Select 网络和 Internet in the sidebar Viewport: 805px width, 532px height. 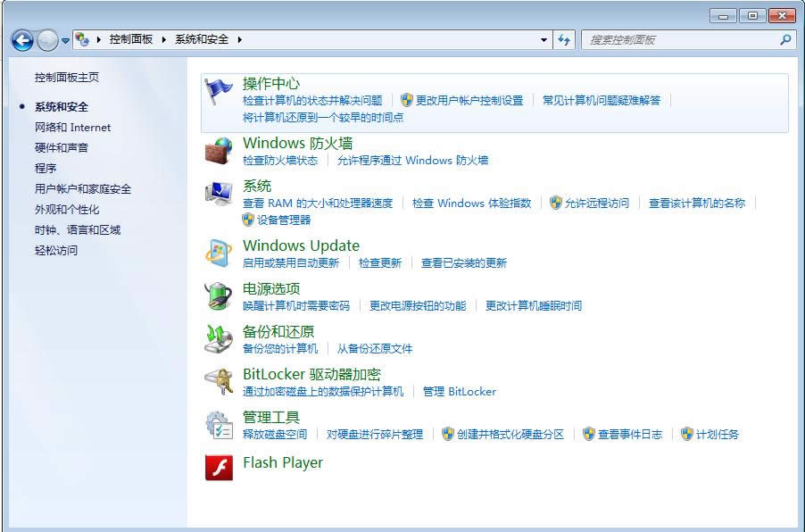[x=72, y=128]
